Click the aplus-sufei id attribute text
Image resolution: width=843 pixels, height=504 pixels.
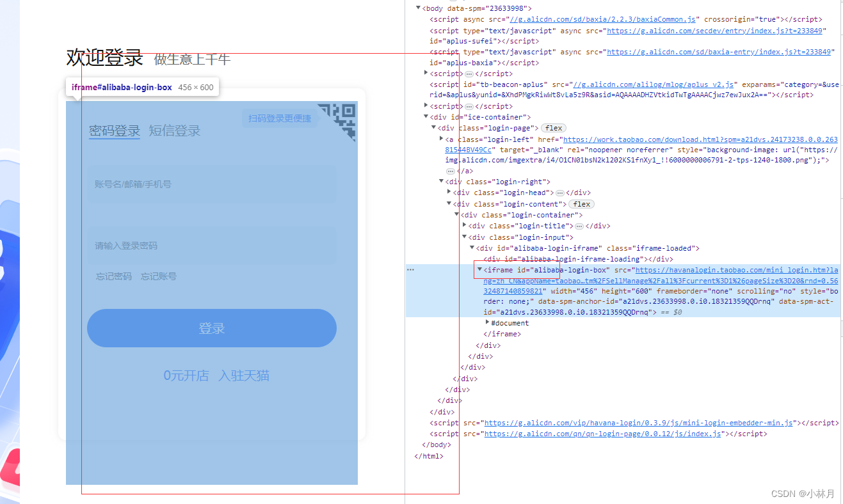466,41
